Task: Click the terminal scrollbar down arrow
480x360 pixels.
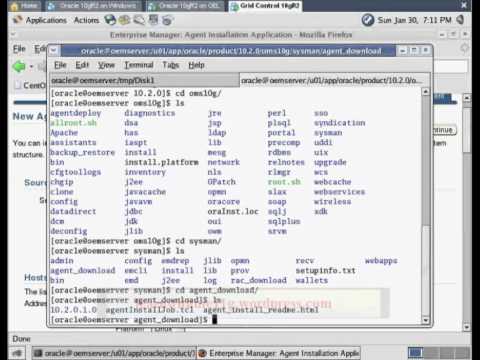Action: pos(425,320)
